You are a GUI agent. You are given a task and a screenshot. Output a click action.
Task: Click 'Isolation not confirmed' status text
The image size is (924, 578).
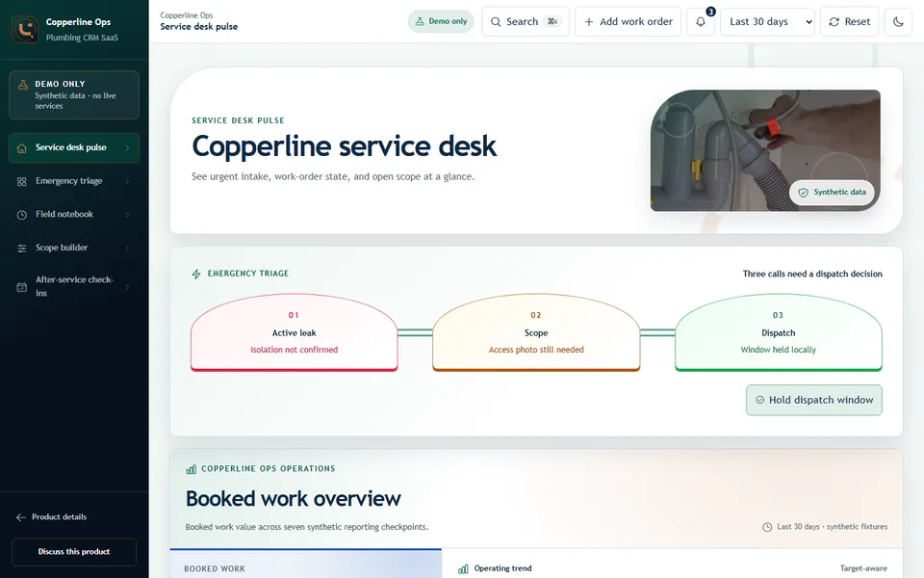[x=295, y=350]
